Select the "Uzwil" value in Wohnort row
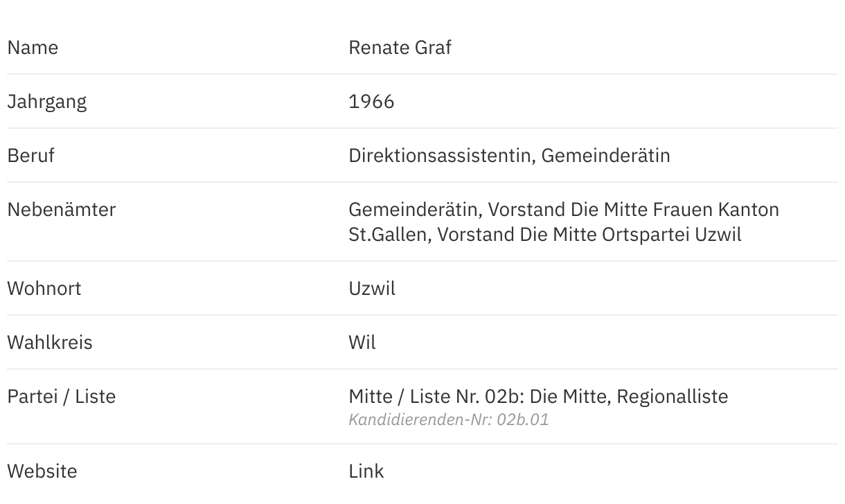The width and height of the screenshot is (845, 504). [372, 289]
